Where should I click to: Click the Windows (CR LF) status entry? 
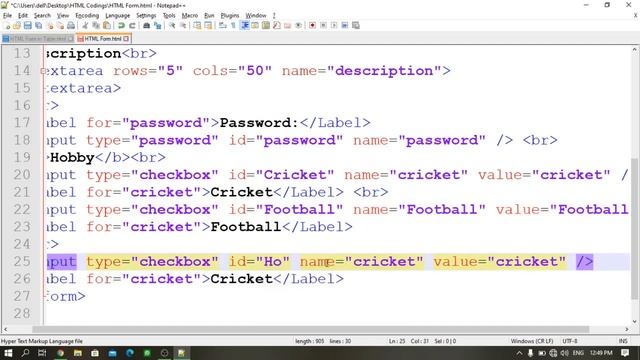531,341
